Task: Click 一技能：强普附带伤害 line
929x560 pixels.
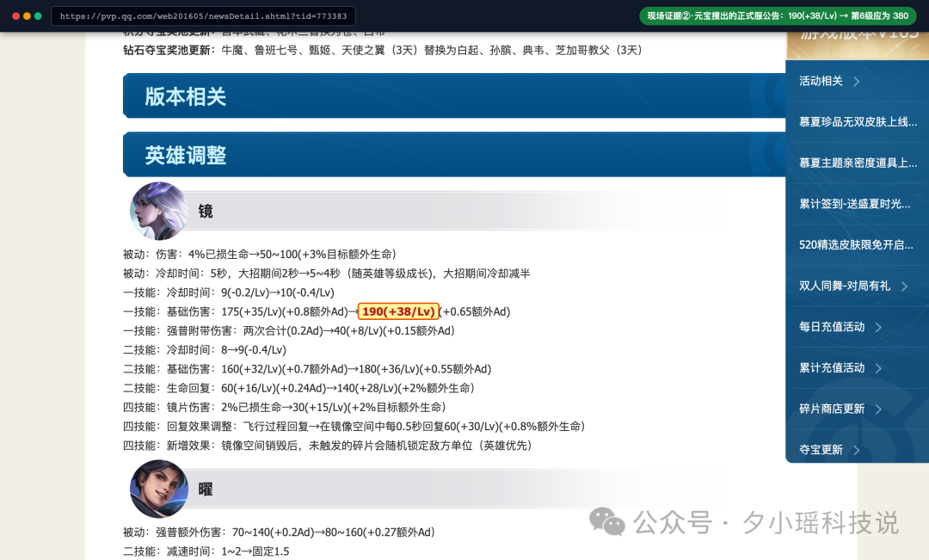Action: coord(289,330)
